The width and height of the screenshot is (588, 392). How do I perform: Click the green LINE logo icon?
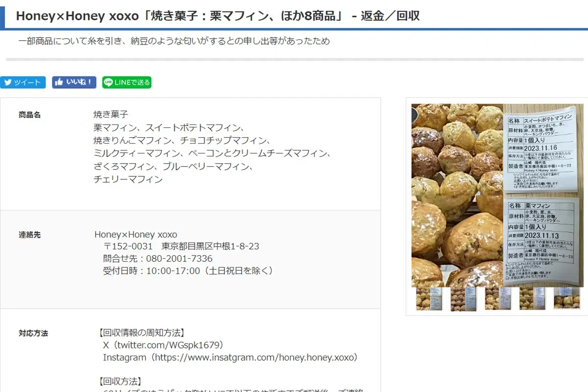[109, 82]
